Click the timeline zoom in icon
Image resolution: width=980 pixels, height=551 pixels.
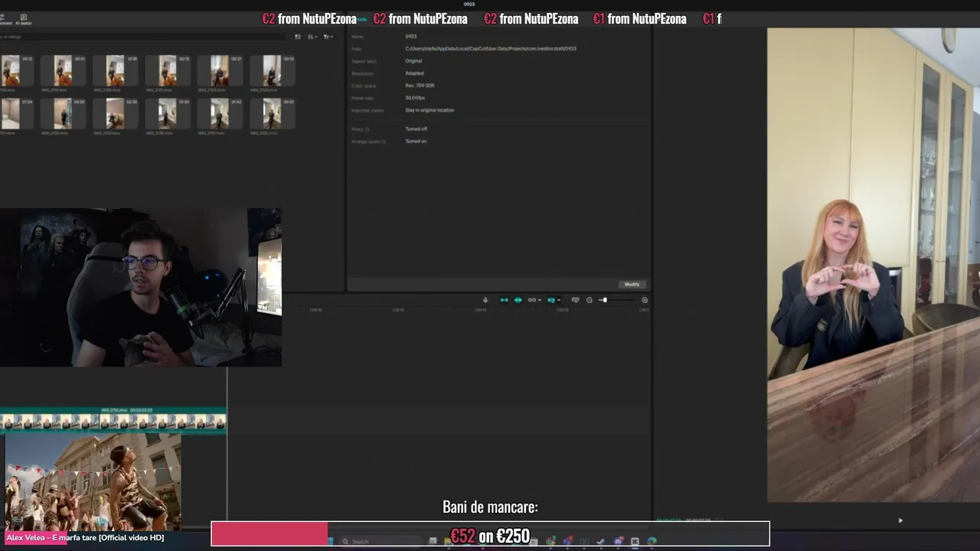click(x=644, y=300)
